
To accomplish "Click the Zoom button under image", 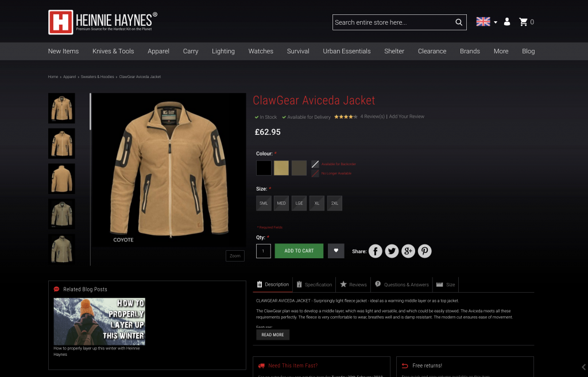I will (235, 256).
